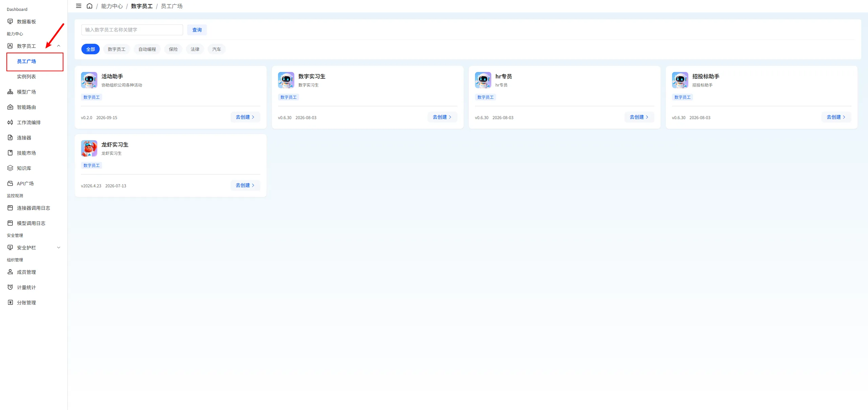
Task: Click the 安全护栏 shield icon
Action: tap(10, 247)
